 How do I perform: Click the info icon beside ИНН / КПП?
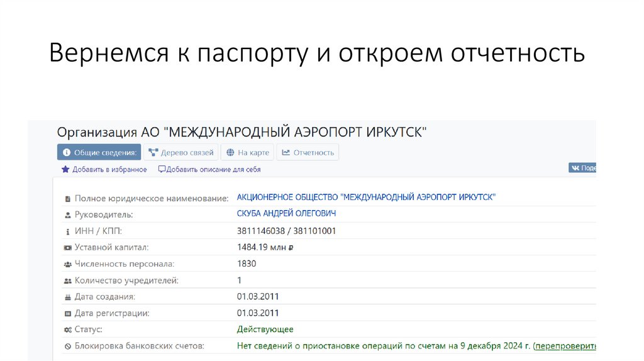point(68,231)
